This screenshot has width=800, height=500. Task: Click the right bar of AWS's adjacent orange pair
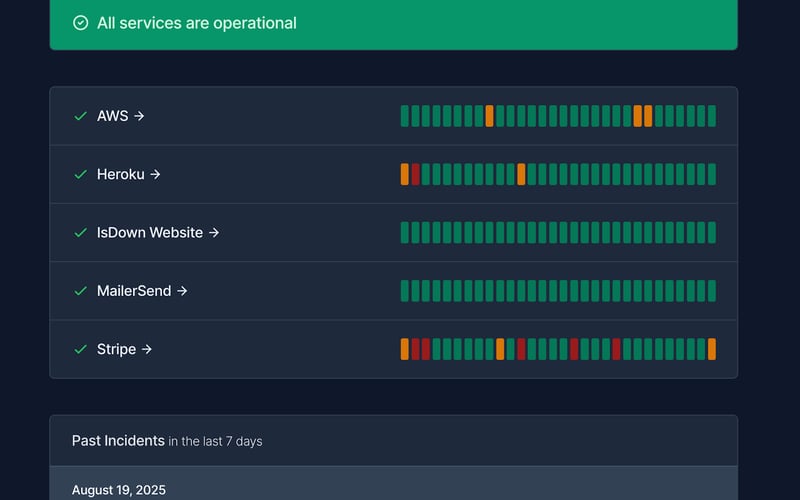pyautogui.click(x=648, y=116)
